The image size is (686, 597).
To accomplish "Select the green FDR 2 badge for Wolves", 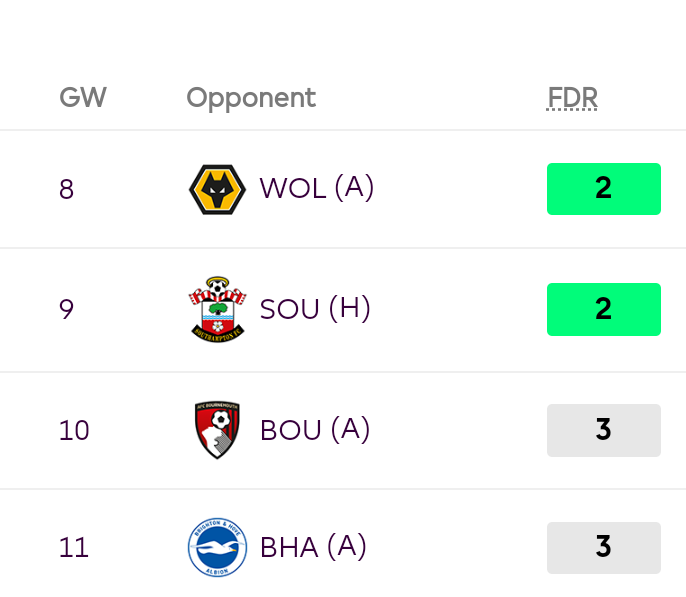I will pos(604,189).
